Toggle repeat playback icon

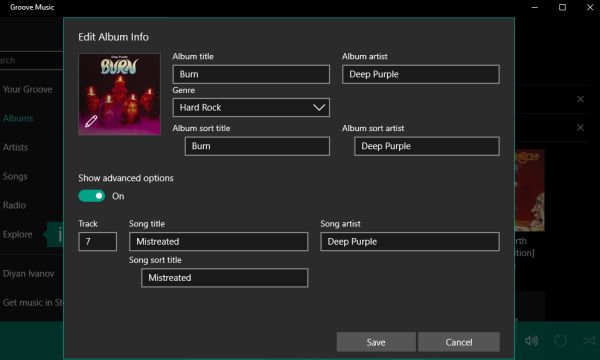[x=560, y=340]
